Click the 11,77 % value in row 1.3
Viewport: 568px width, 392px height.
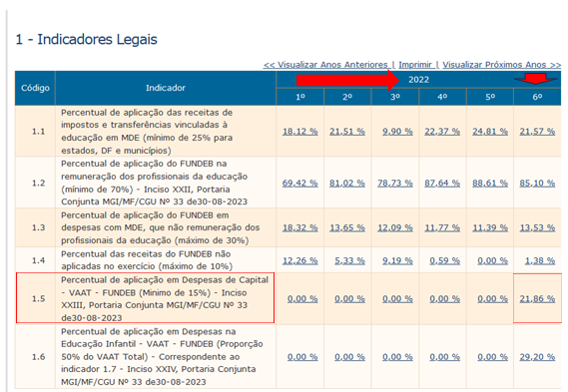pyautogui.click(x=442, y=227)
